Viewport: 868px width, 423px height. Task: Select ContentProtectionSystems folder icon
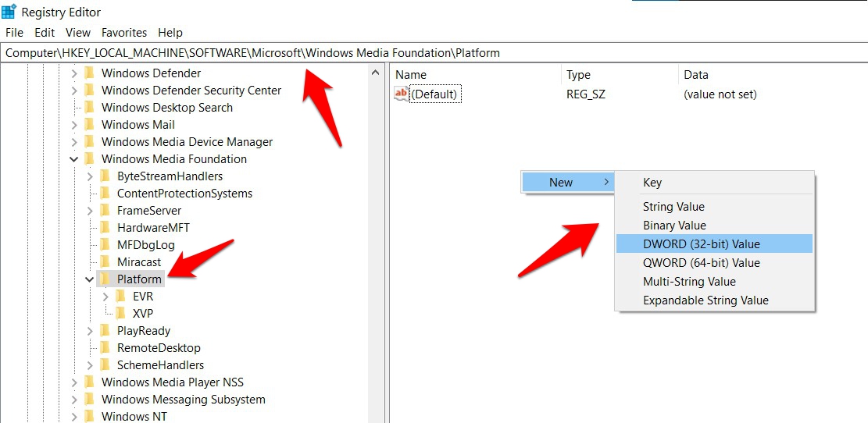[x=105, y=194]
